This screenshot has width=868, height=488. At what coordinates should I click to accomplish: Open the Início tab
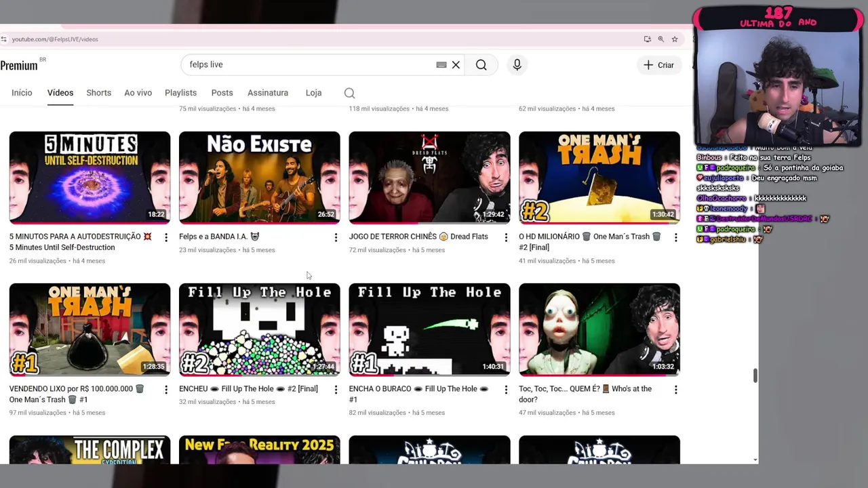[22, 93]
